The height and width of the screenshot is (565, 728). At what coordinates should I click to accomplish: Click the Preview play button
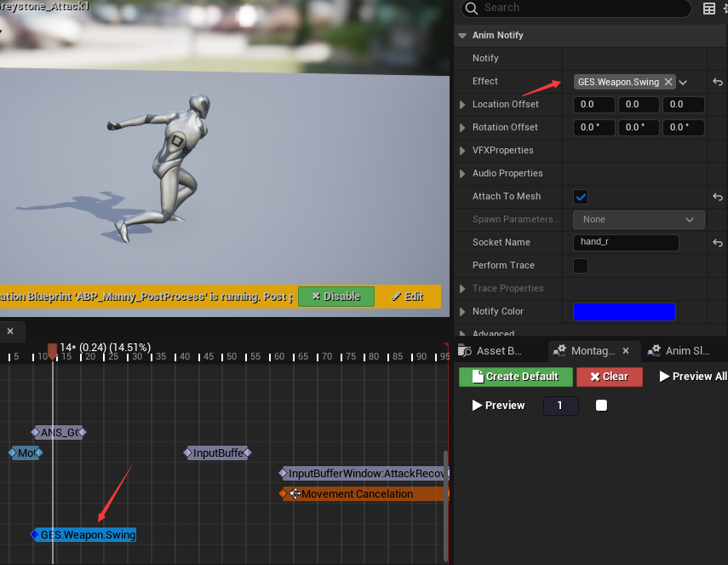click(499, 406)
